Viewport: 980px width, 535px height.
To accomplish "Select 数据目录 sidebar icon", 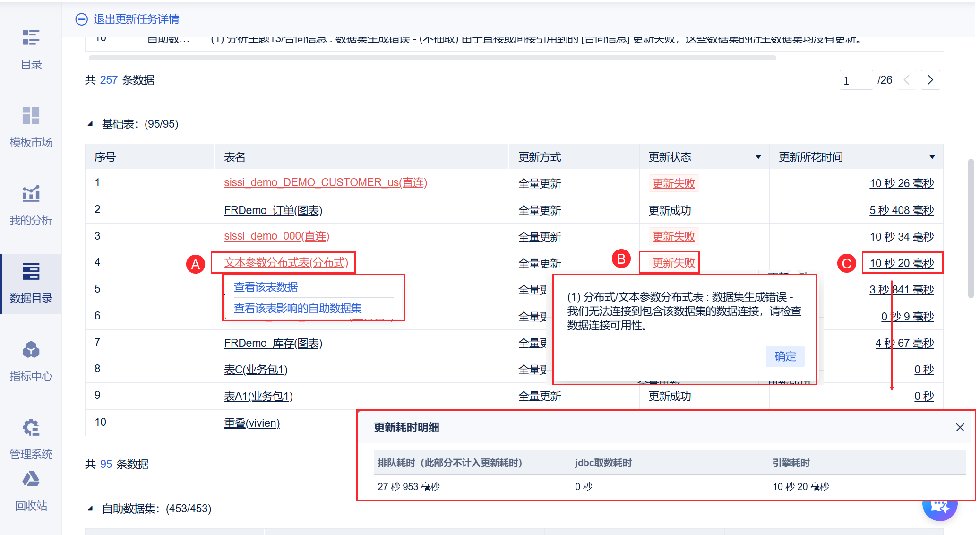I will pos(31,272).
